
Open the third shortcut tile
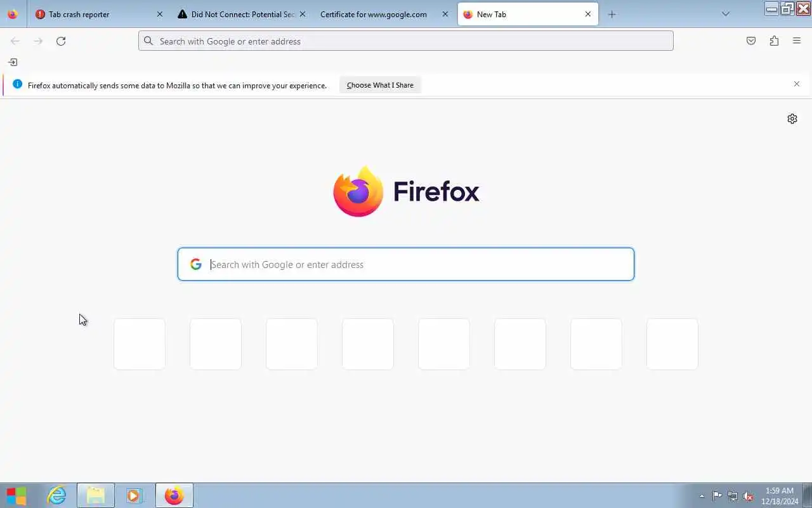[292, 344]
